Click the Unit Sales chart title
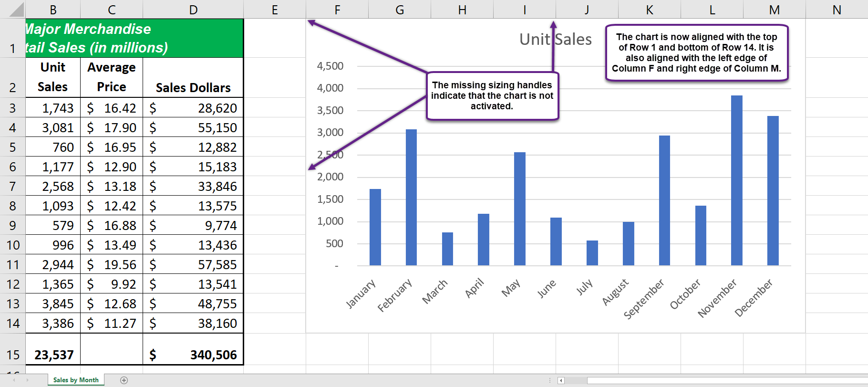The image size is (868, 387). [x=555, y=39]
